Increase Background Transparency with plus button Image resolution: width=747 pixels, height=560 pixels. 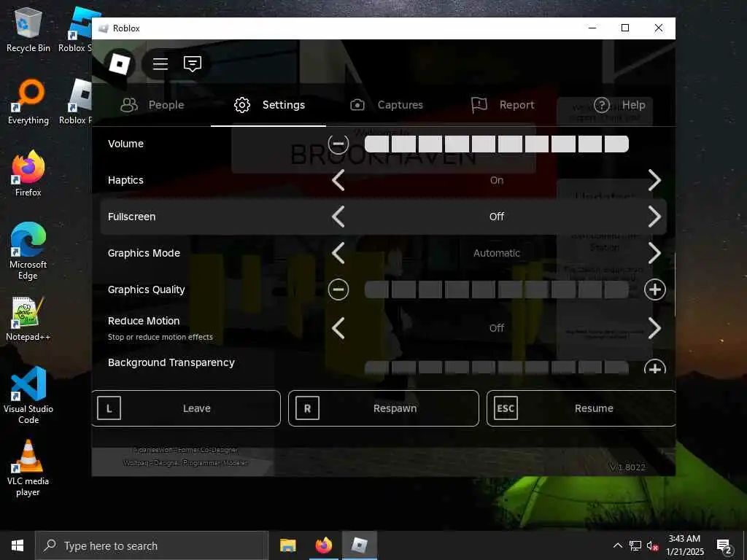(x=654, y=367)
